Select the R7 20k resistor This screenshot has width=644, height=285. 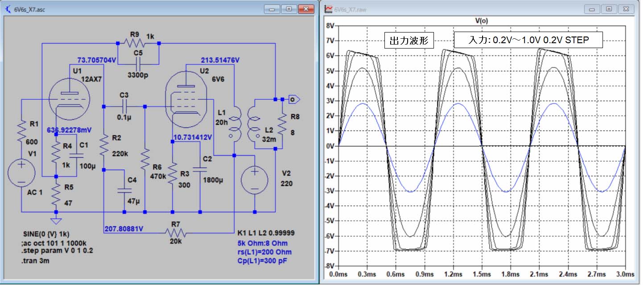pos(176,232)
